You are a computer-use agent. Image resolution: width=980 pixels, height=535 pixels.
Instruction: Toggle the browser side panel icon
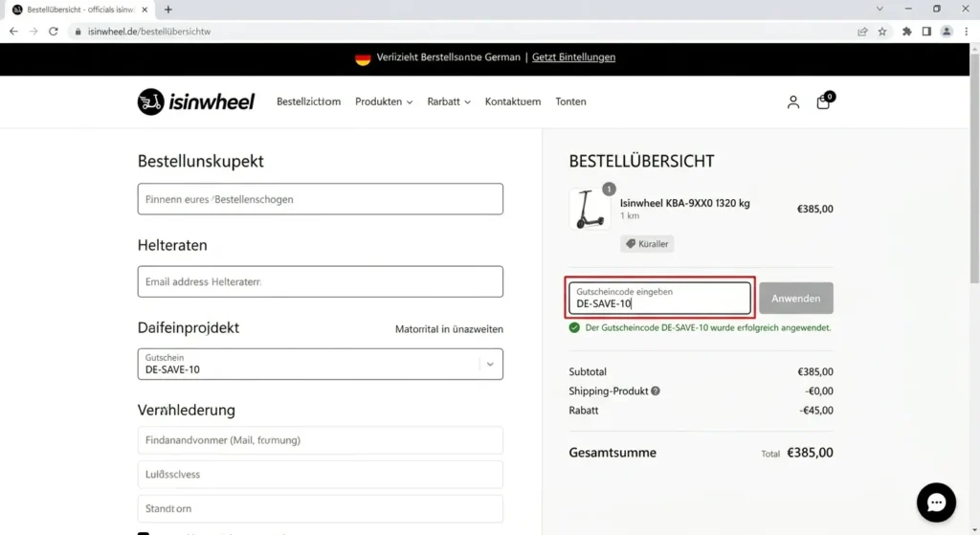pyautogui.click(x=926, y=32)
